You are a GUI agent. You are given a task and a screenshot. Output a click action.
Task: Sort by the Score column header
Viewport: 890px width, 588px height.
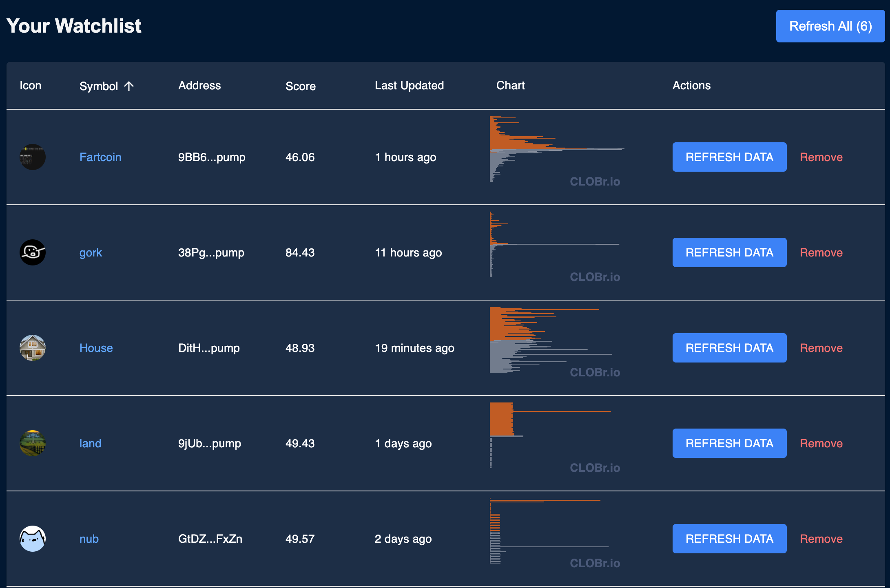(301, 86)
